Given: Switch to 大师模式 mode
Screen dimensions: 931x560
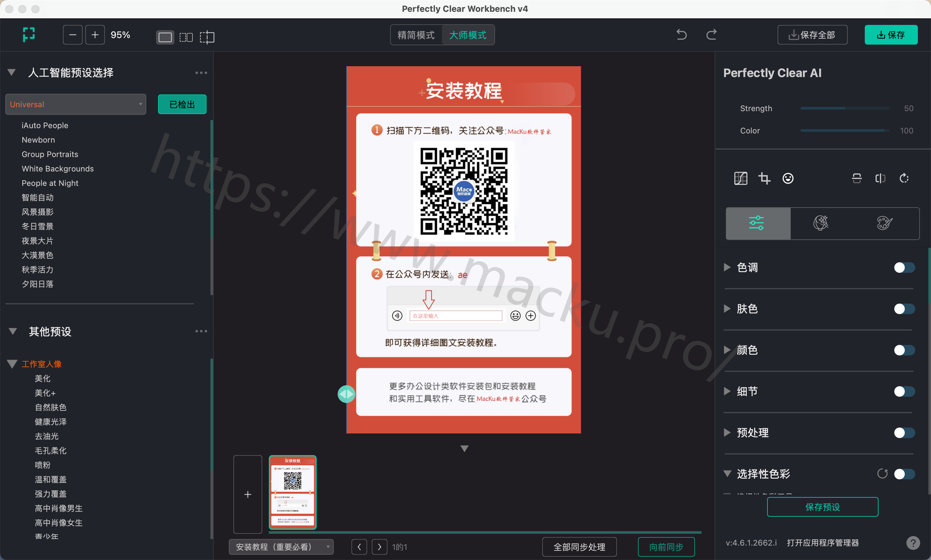Looking at the screenshot, I should (468, 35).
